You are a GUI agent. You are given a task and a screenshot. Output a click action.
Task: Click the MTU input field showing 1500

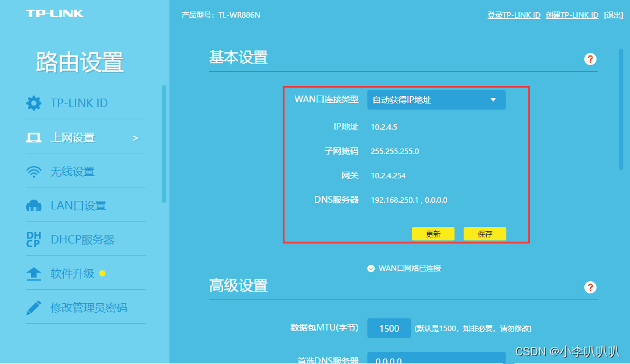tap(389, 327)
